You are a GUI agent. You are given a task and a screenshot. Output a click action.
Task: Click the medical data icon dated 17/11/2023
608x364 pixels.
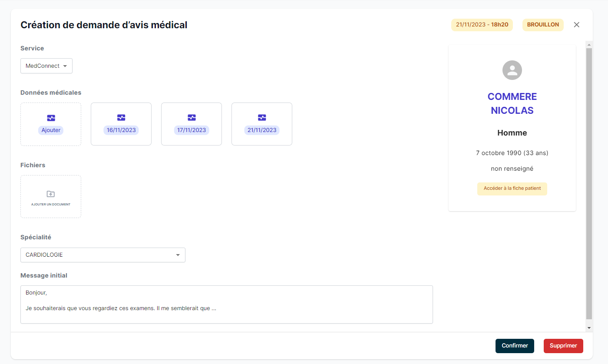[192, 117]
